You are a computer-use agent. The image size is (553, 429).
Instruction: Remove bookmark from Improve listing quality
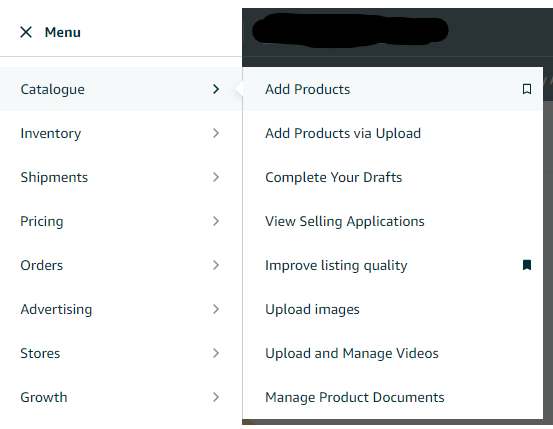tap(527, 265)
